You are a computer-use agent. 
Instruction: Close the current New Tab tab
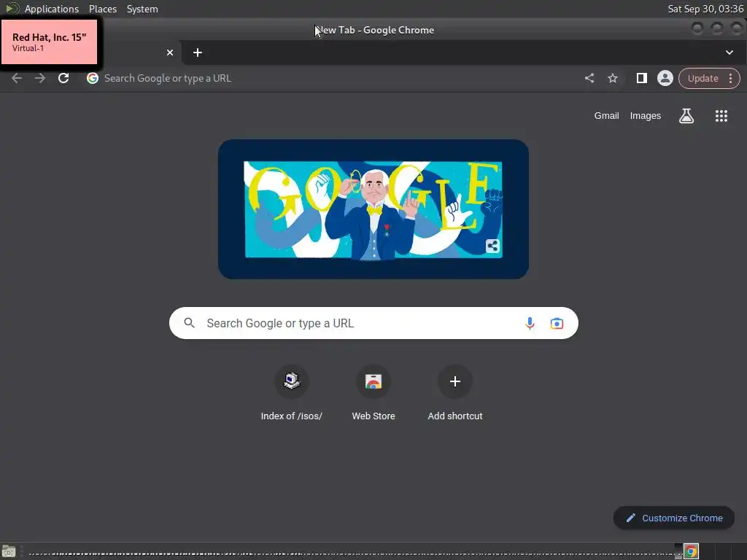[x=170, y=52]
